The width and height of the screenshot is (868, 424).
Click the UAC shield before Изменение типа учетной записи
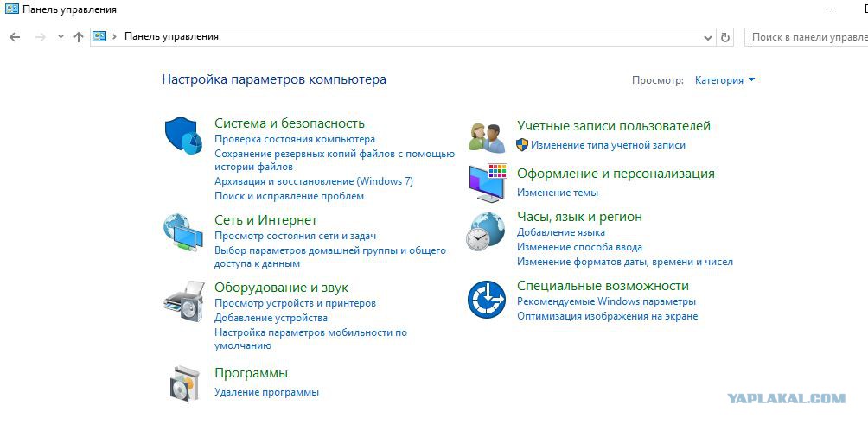[x=522, y=145]
